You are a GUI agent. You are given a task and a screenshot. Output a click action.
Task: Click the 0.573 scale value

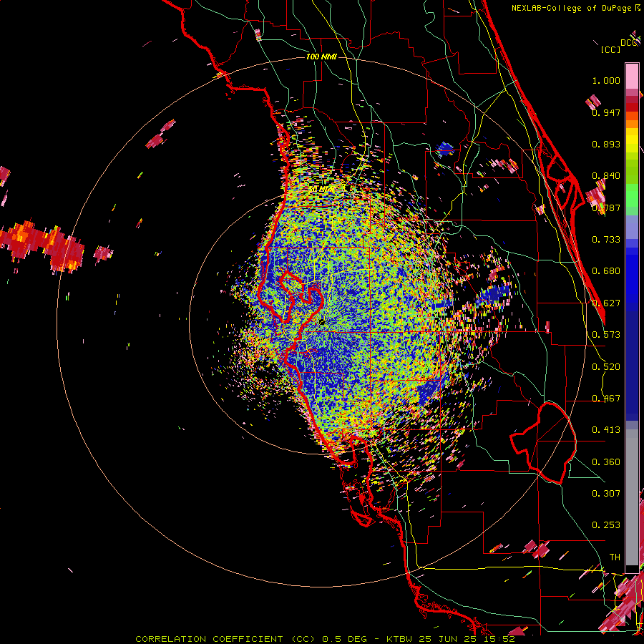(606, 335)
